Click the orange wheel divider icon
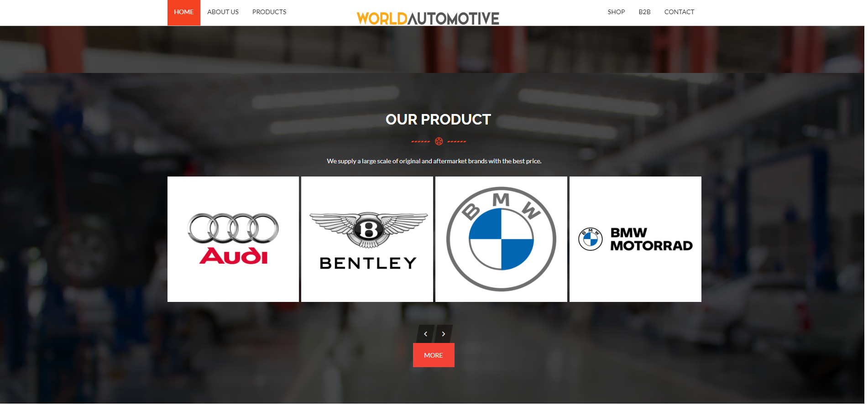Viewport: 868px width, 405px height. pyautogui.click(x=439, y=141)
